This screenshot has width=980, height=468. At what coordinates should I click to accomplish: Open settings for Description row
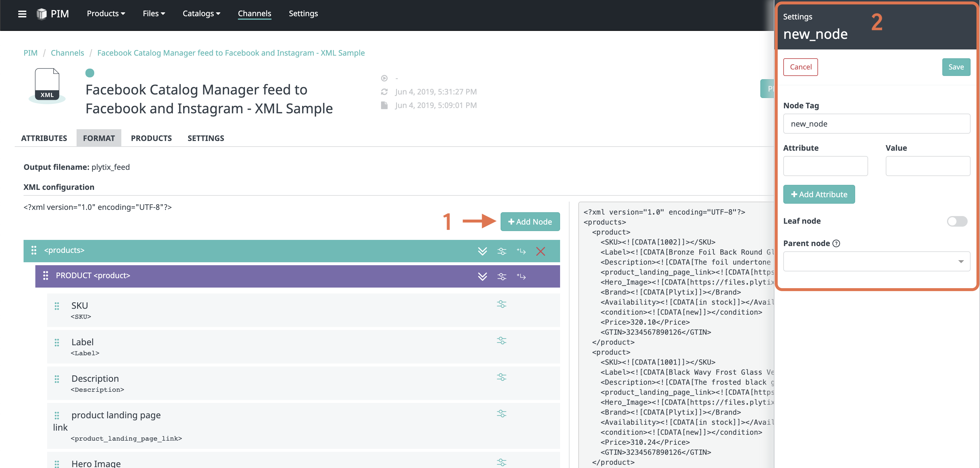coord(501,377)
